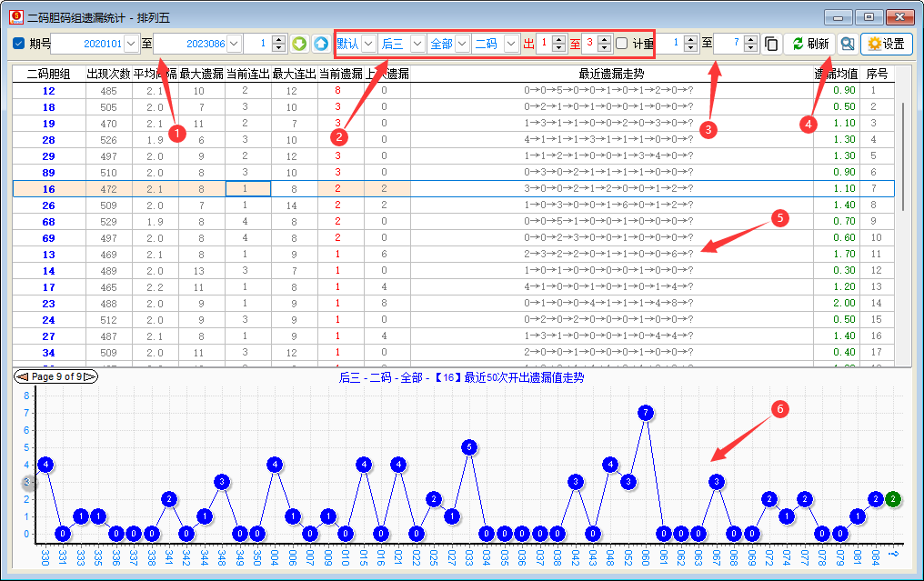Image resolution: width=924 pixels, height=581 pixels.
Task: Expand the 全部 filter dropdown
Action: (462, 44)
